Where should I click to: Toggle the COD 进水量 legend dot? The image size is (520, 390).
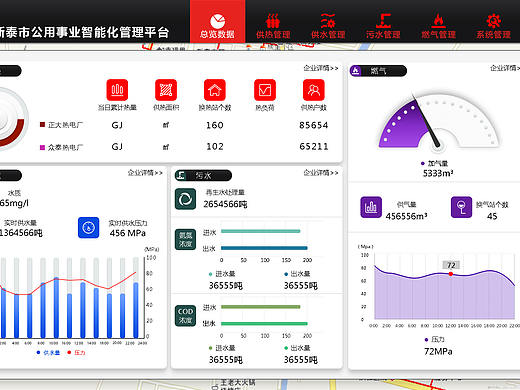click(210, 348)
